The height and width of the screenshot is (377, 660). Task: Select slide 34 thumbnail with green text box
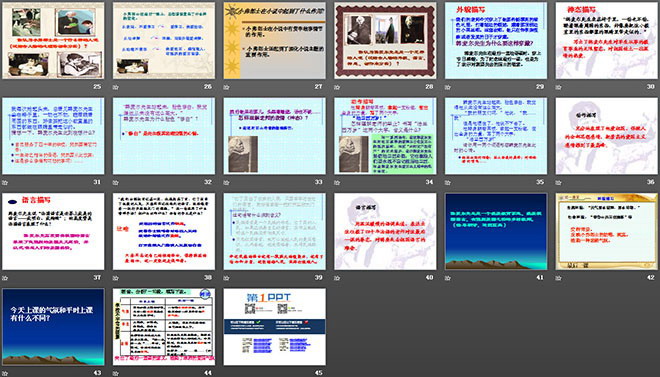(x=385, y=136)
